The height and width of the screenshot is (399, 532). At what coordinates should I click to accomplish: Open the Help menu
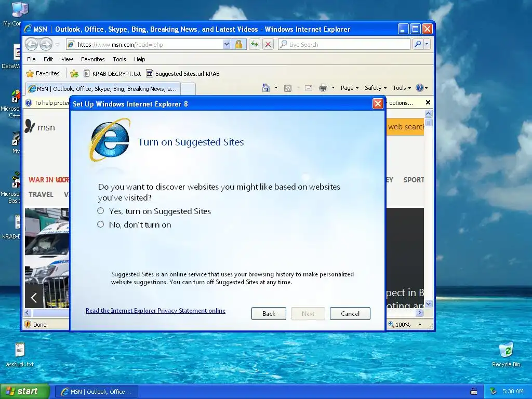click(x=139, y=59)
